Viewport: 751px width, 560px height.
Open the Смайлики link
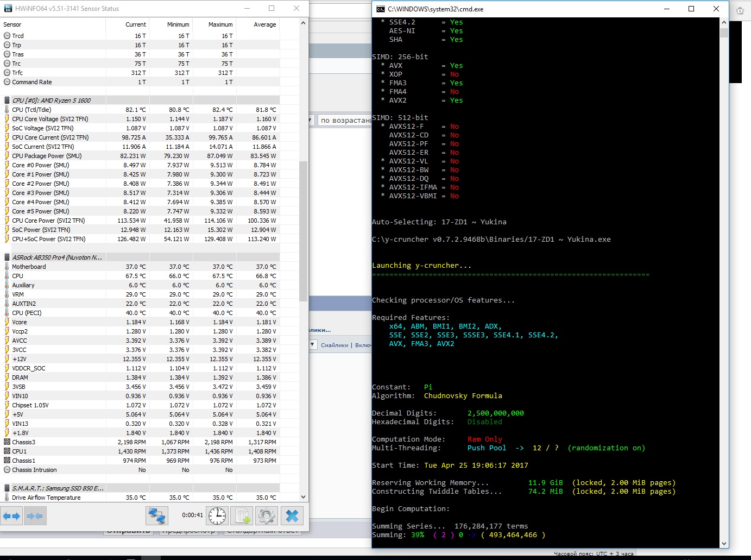(334, 345)
